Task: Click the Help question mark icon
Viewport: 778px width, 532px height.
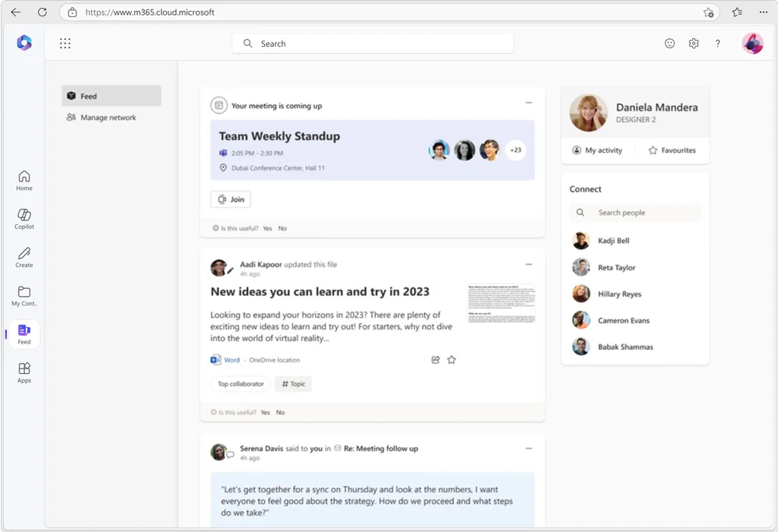Action: click(x=717, y=44)
